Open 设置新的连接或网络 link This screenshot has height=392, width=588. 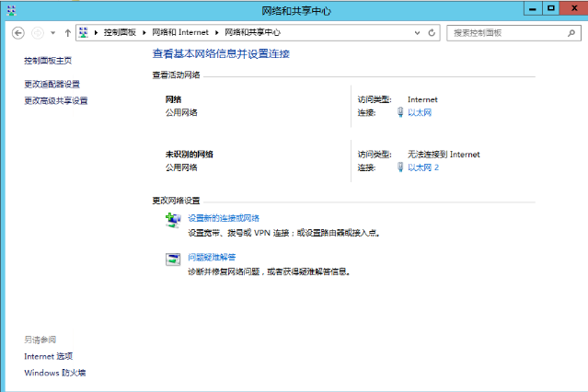click(224, 218)
